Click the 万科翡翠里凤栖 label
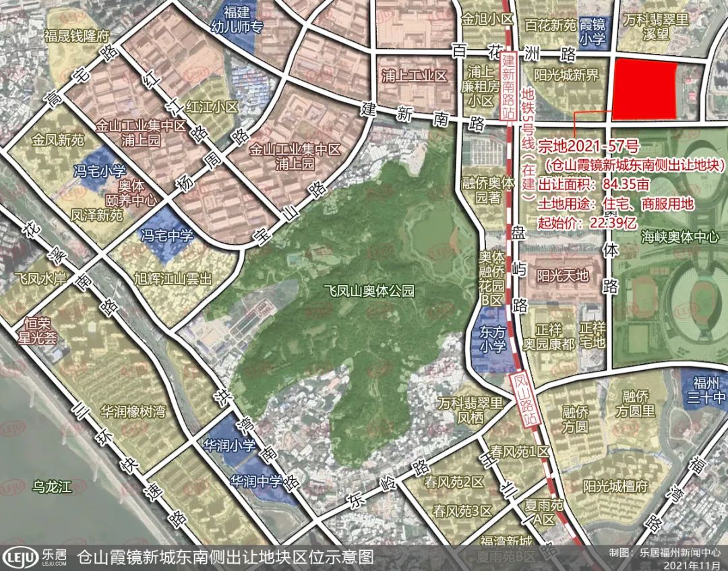 471,410
